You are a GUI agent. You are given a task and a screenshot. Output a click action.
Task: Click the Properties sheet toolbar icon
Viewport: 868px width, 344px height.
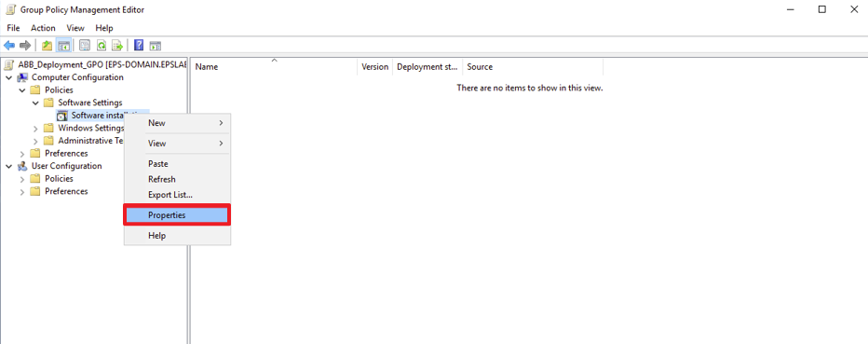pyautogui.click(x=85, y=46)
